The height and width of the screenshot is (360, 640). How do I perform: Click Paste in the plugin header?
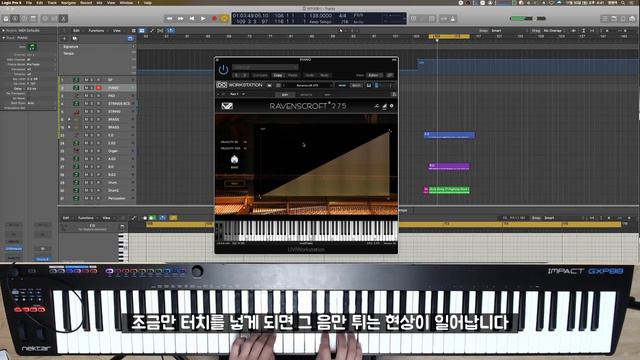pyautogui.click(x=293, y=75)
